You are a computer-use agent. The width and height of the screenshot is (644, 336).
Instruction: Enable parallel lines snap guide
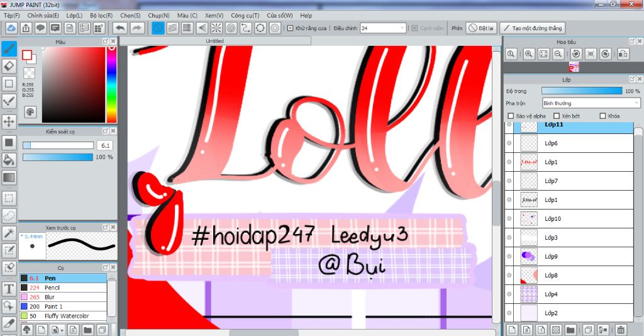click(172, 28)
